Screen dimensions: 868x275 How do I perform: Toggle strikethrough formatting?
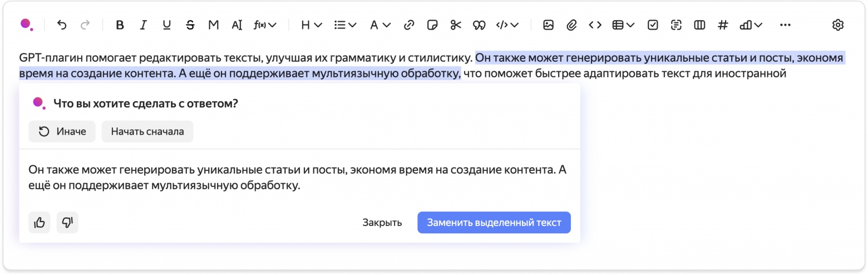(x=190, y=24)
